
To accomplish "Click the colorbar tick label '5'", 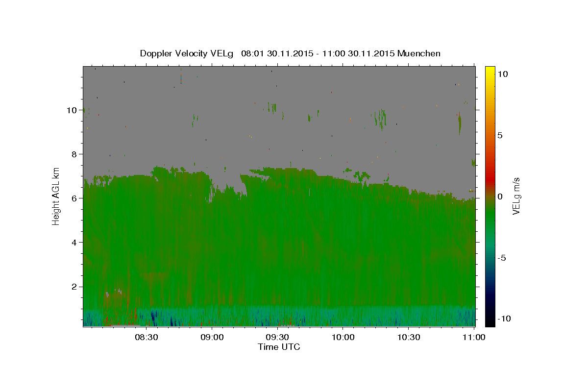I will coord(499,135).
